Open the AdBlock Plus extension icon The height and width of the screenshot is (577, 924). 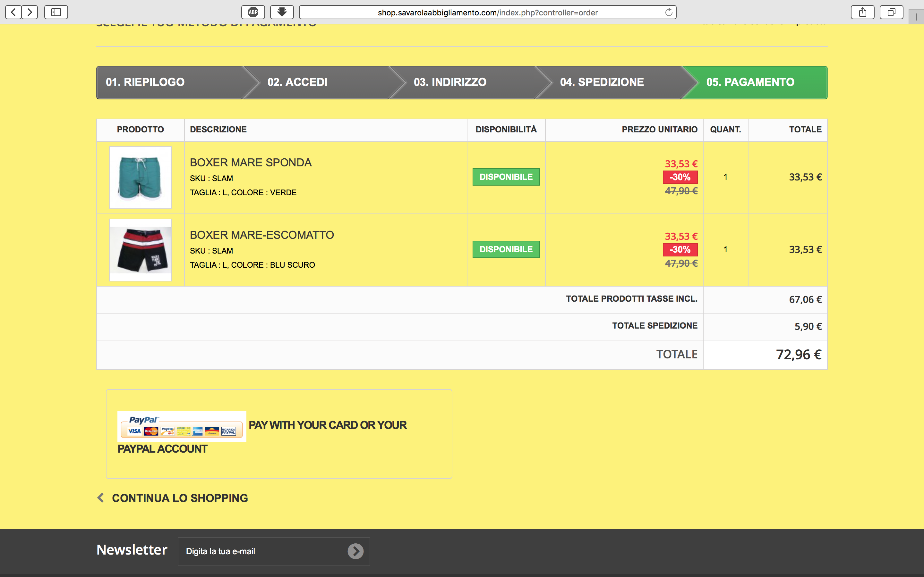[x=253, y=12]
